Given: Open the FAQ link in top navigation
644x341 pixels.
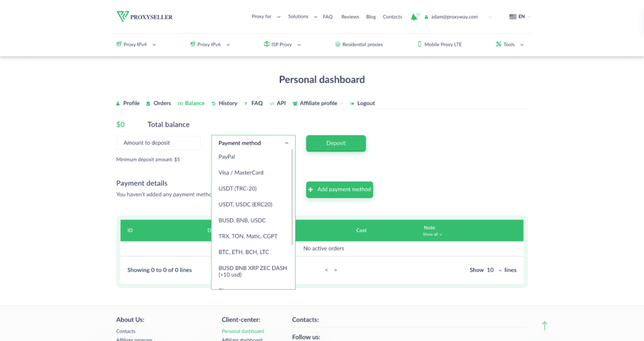Looking at the screenshot, I should click(x=328, y=17).
